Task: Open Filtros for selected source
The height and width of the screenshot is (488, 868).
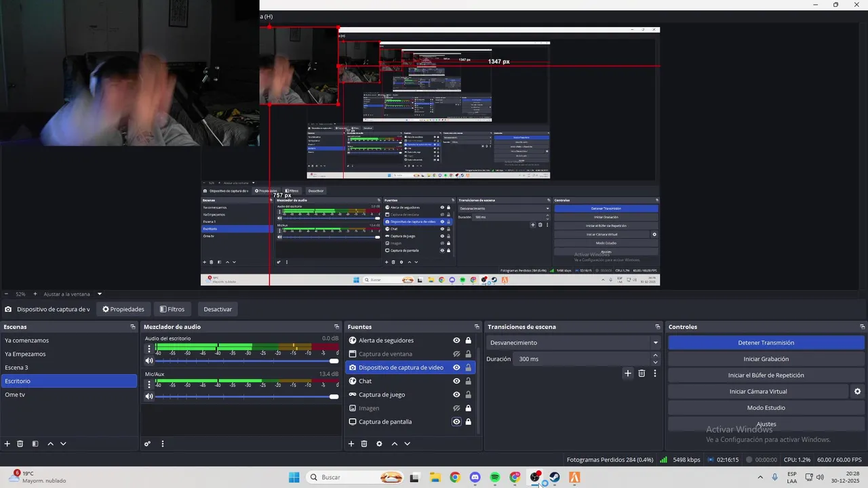Action: click(172, 309)
